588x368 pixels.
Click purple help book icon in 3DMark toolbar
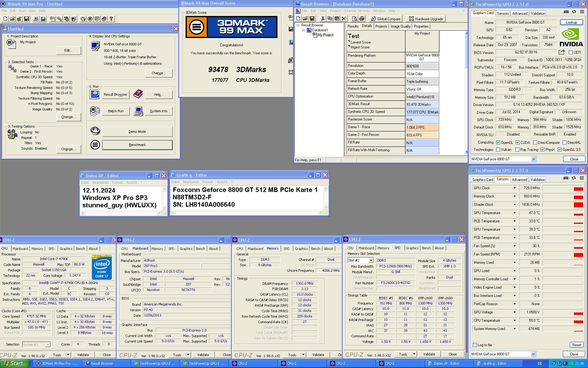pyautogui.click(x=104, y=19)
